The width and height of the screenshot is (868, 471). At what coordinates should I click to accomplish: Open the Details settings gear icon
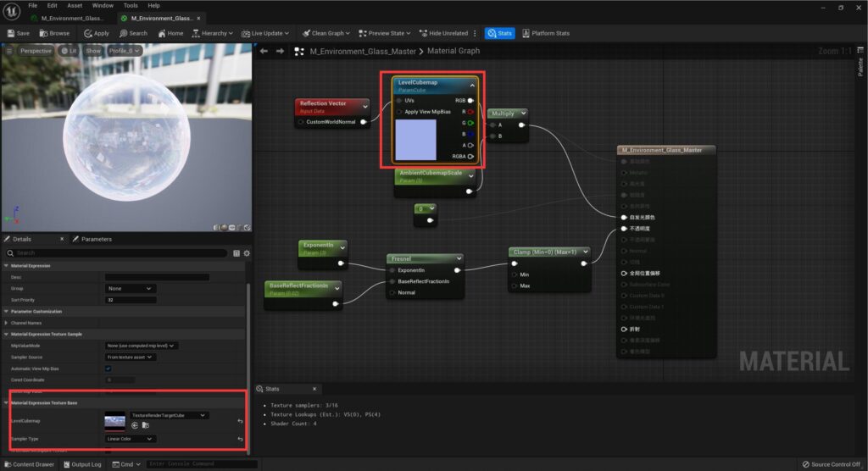click(x=247, y=253)
